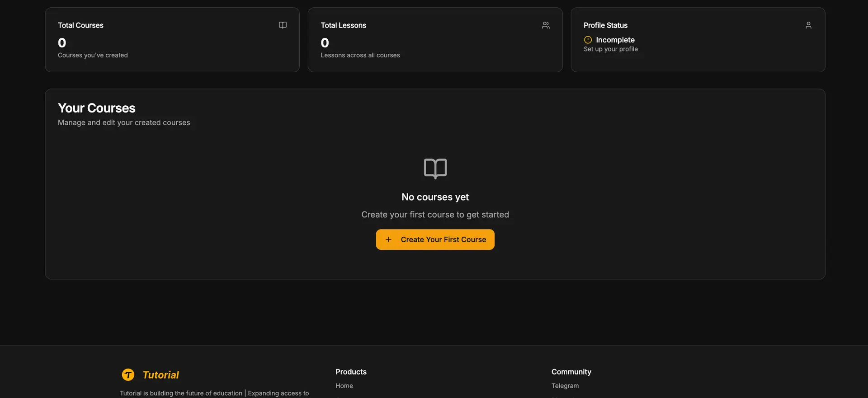Click the book icon in Total Courses card
This screenshot has width=868, height=398.
[x=283, y=25]
